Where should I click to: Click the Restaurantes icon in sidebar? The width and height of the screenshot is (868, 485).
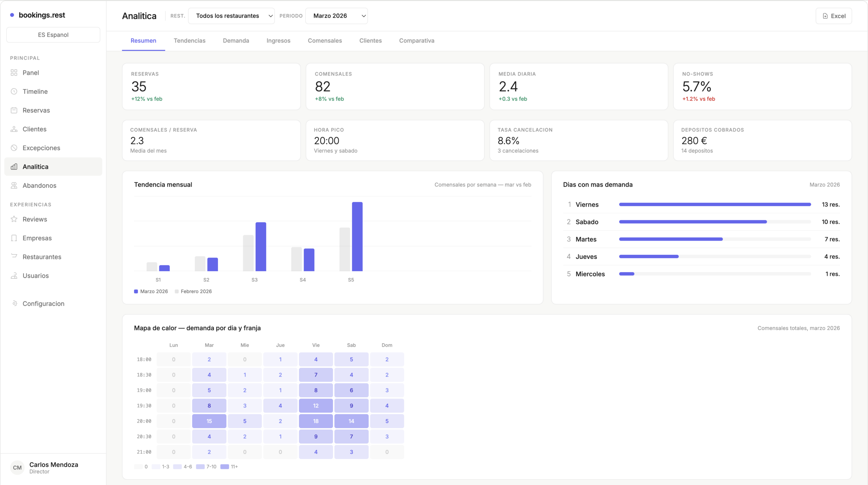click(14, 256)
